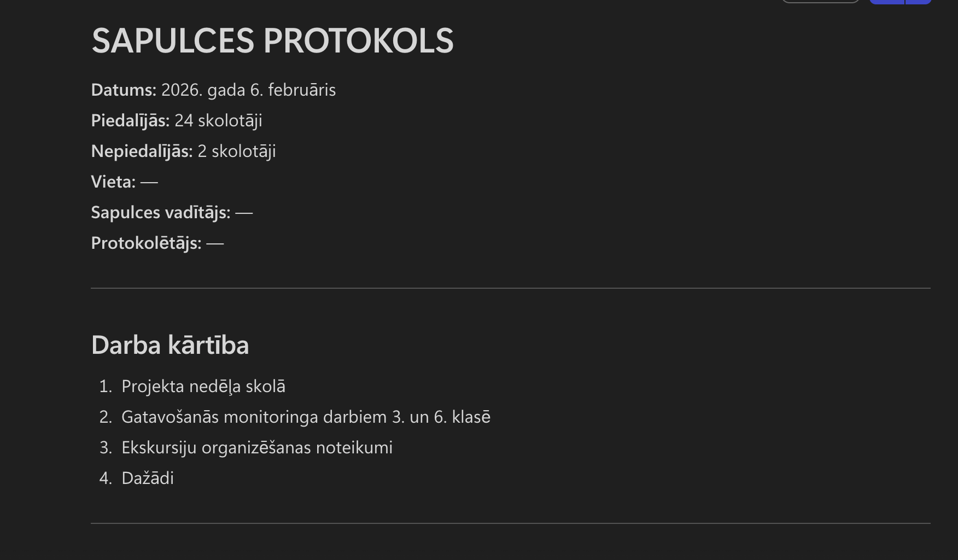This screenshot has width=958, height=560.
Task: Click the '24 skolotāji' text
Action: tap(218, 120)
